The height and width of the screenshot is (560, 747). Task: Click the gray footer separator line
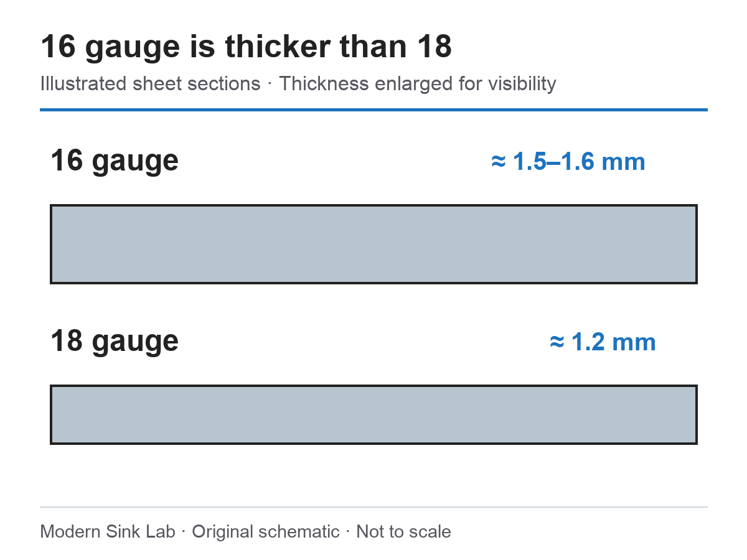point(374,507)
